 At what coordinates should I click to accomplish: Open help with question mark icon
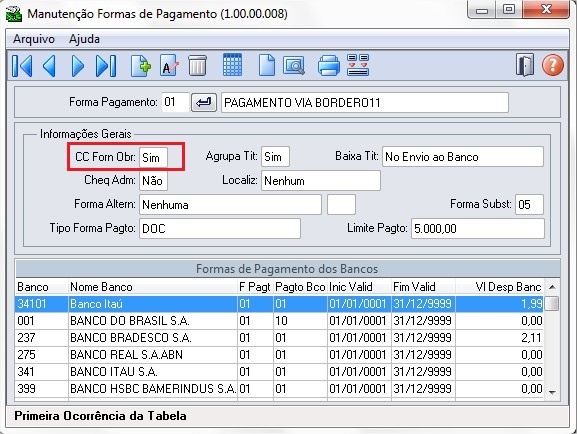point(553,65)
